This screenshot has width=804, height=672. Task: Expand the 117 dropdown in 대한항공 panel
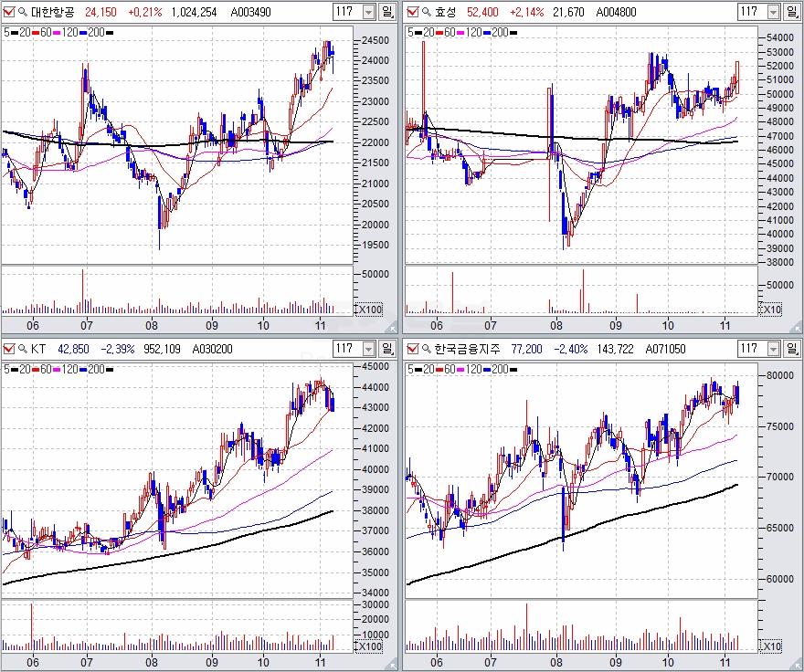pyautogui.click(x=368, y=12)
